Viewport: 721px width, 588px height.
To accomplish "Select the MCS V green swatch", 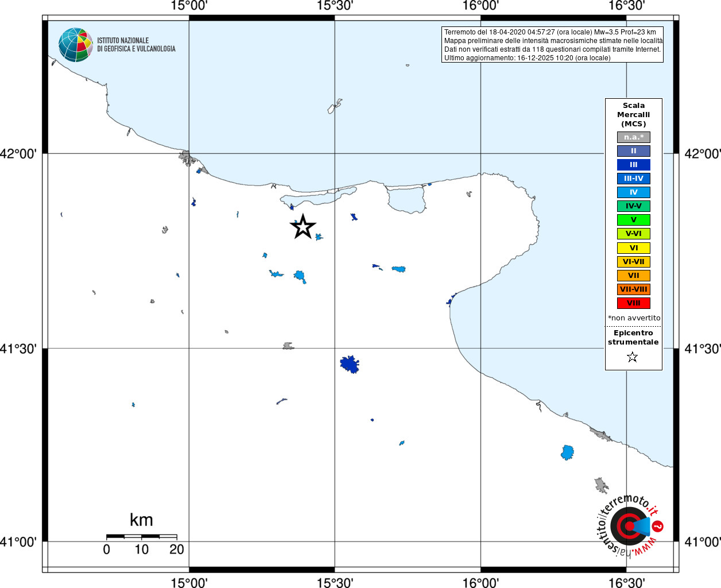I will [634, 220].
